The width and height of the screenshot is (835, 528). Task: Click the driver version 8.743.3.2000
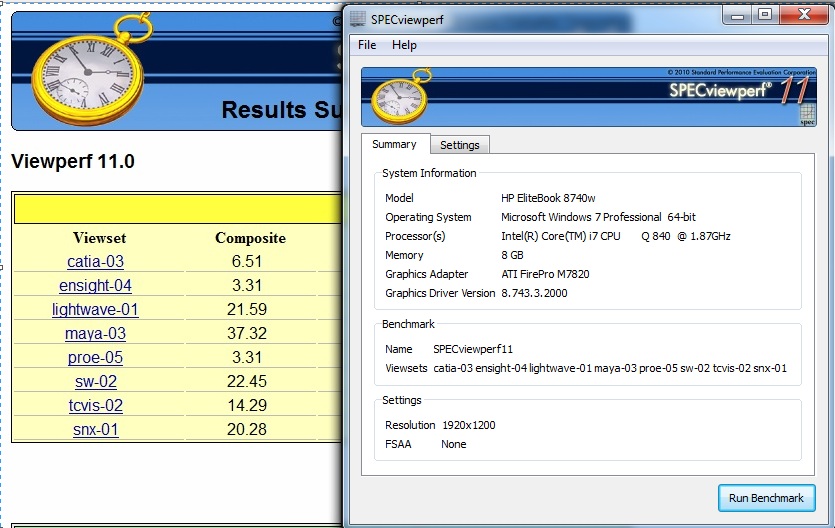534,293
